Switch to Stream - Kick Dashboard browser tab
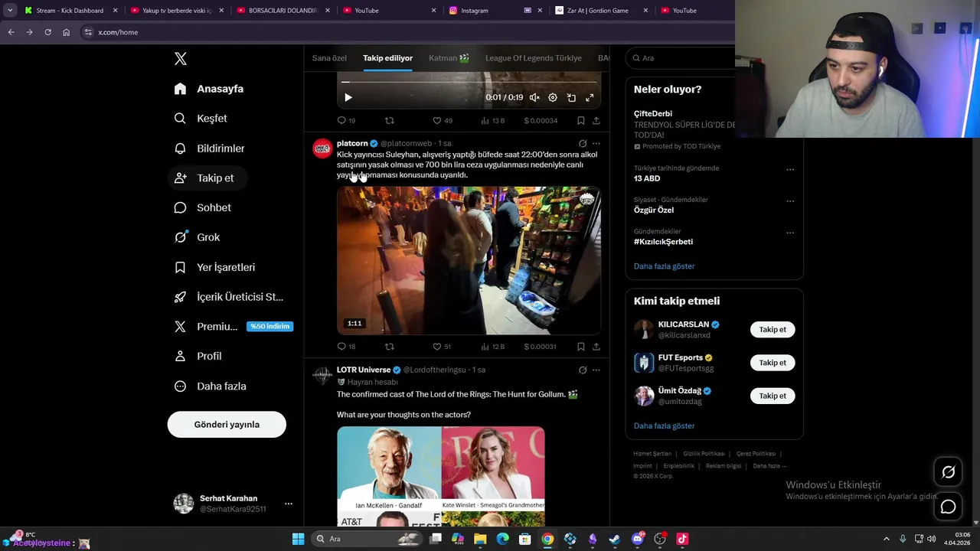980x551 pixels. (x=70, y=11)
